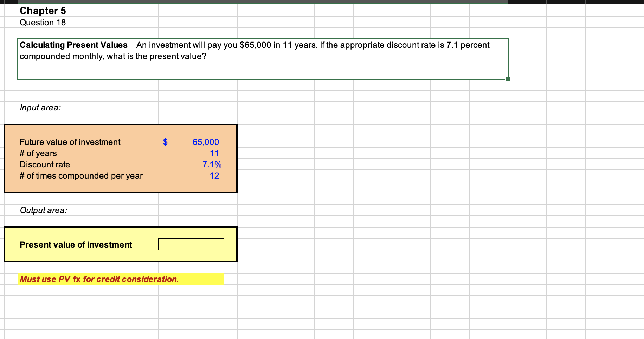Viewport: 644px width, 339px height.
Task: Click the "Future value of investment" label
Action: pyautogui.click(x=70, y=142)
